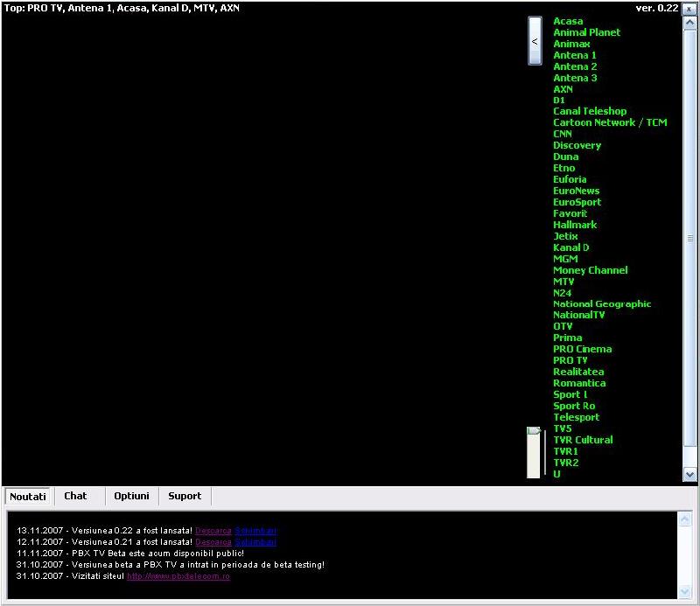This screenshot has width=700, height=606.
Task: Open Money Channel
Action: (x=590, y=270)
